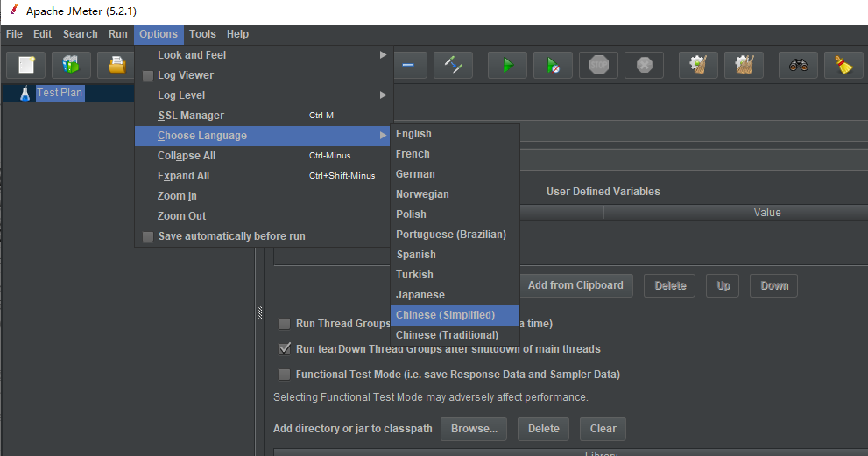Switch language to French
Image resolution: width=868 pixels, height=456 pixels.
pos(455,154)
